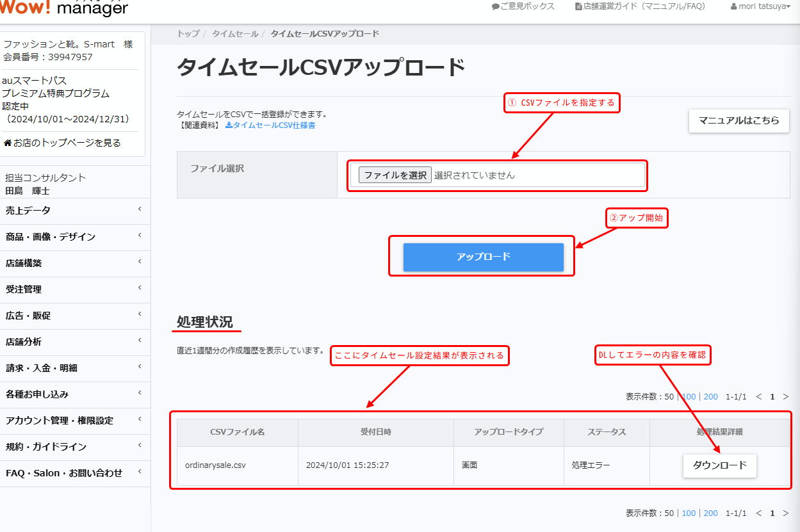Navigate to タイムセール breadcrumb link

pyautogui.click(x=235, y=33)
